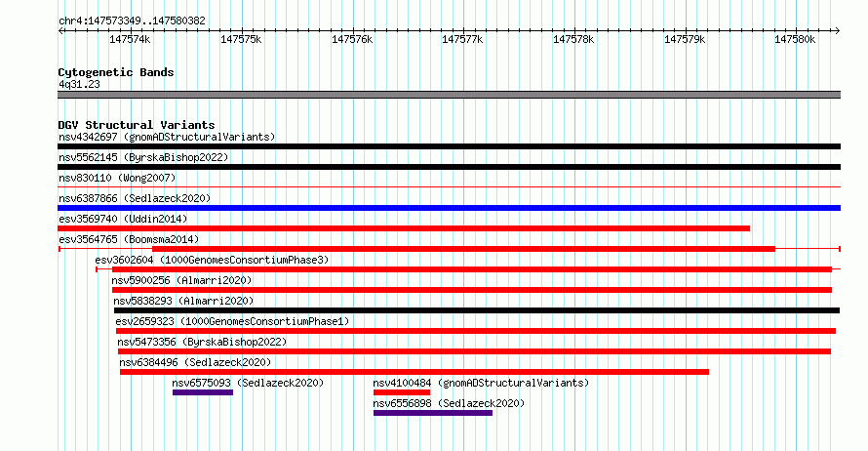The height and width of the screenshot is (451, 868).
Task: Select the black bar under nsv5562145
Action: click(x=449, y=167)
